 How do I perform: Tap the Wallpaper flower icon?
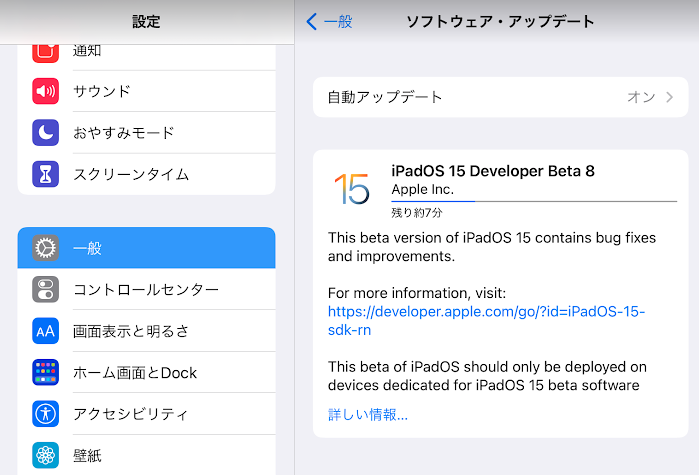45,455
